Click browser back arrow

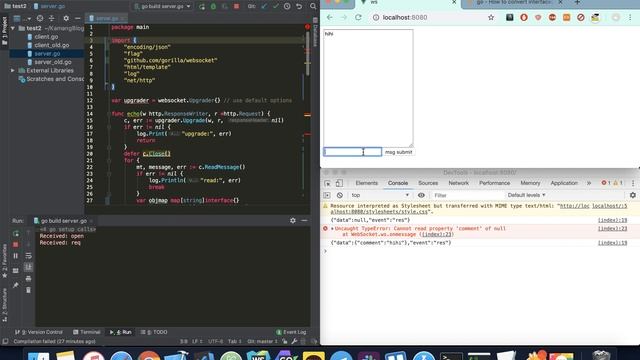[329, 18]
